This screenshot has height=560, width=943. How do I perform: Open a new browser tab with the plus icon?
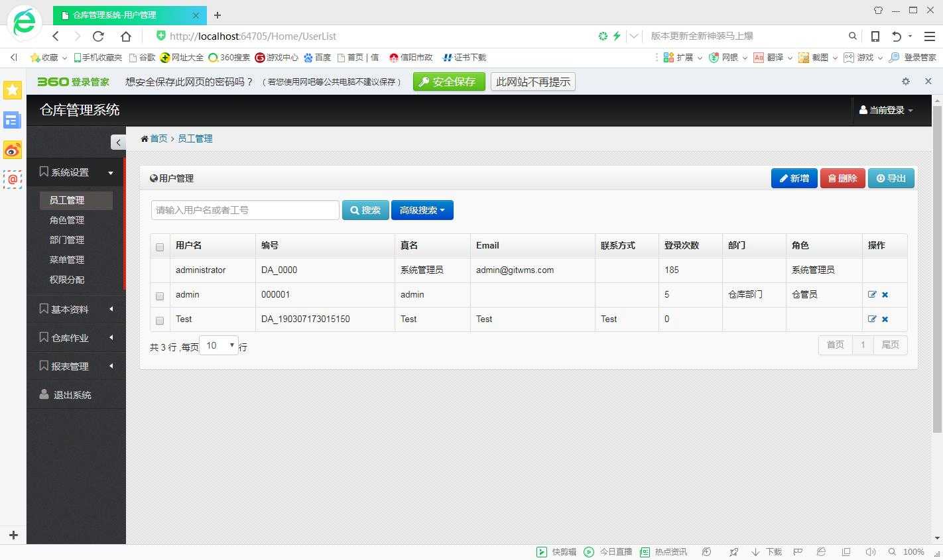click(x=218, y=15)
